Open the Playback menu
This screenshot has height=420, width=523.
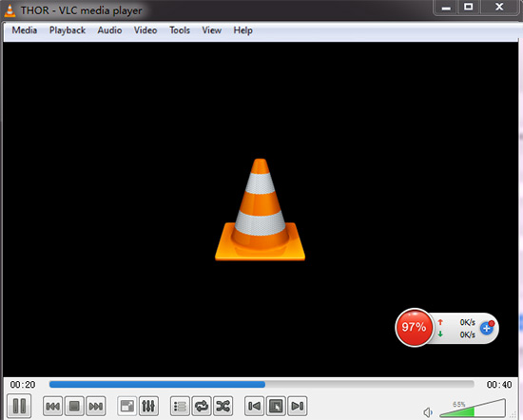click(68, 30)
